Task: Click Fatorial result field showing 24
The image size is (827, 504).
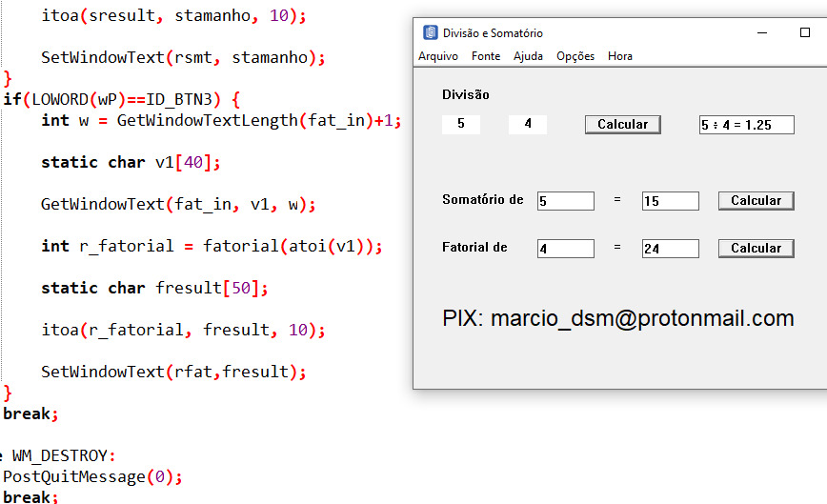Action: [671, 249]
